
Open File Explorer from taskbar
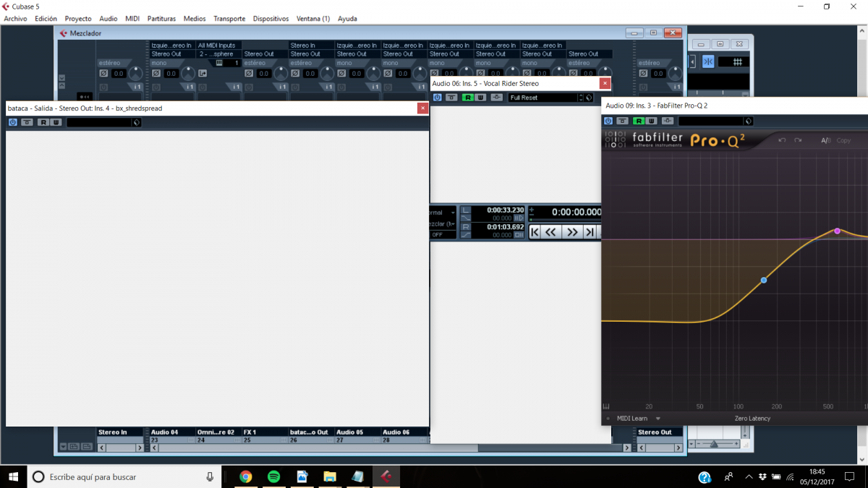click(330, 476)
